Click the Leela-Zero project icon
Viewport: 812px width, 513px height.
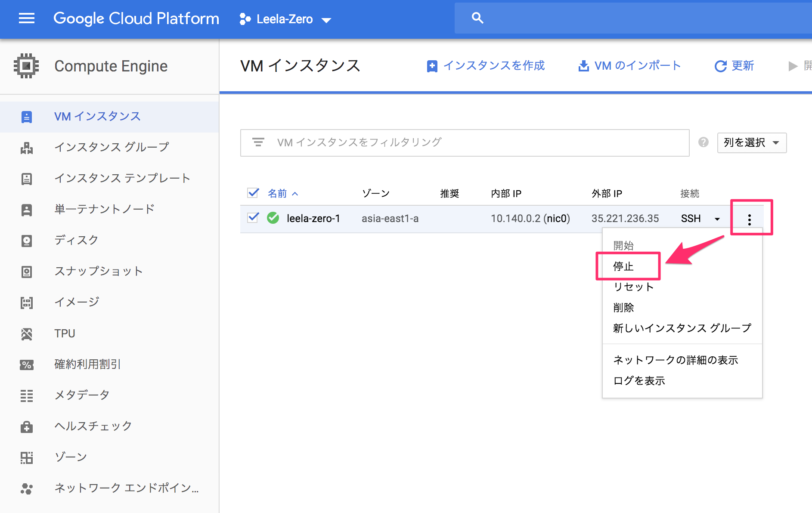[x=245, y=19]
